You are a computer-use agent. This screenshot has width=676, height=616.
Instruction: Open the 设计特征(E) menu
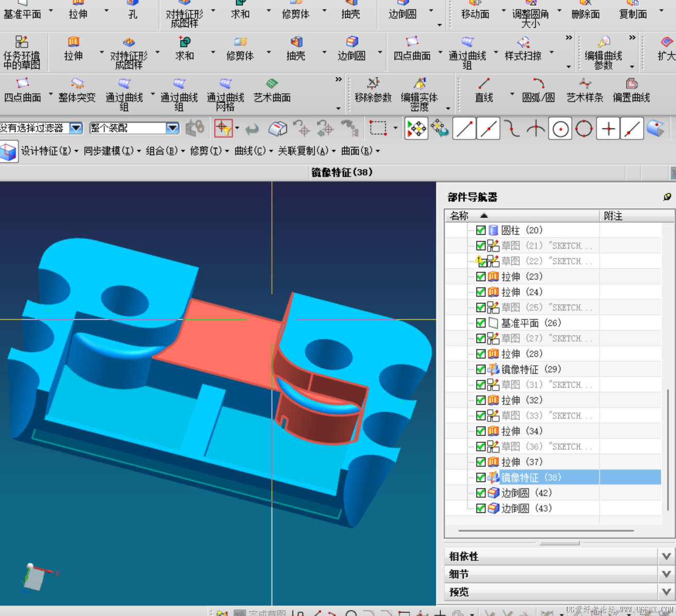(49, 151)
